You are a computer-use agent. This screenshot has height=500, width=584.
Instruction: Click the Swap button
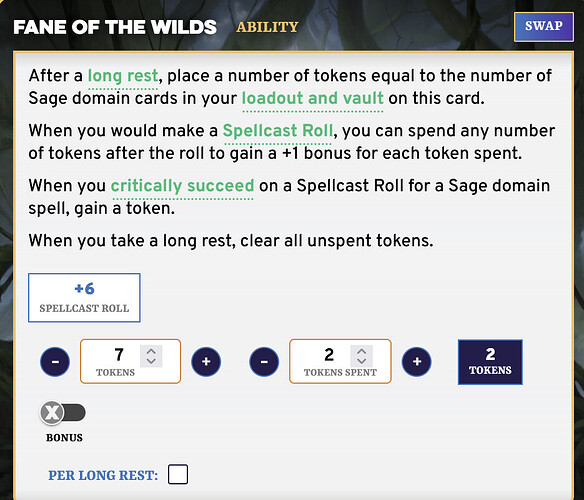pos(543,26)
